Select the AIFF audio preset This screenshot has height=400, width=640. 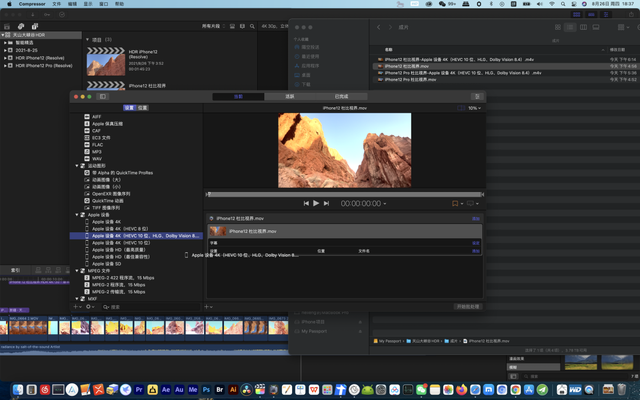point(96,117)
